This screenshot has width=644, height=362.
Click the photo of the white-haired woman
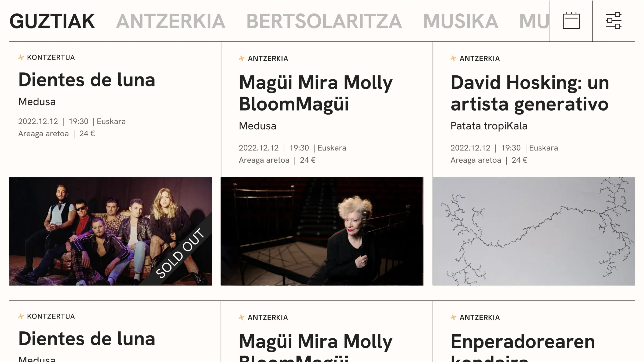coord(322,231)
